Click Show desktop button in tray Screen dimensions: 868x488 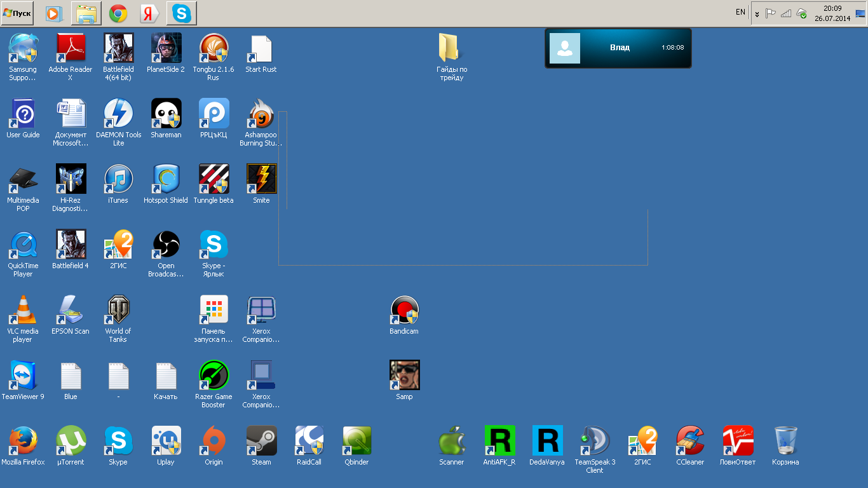pos(860,13)
